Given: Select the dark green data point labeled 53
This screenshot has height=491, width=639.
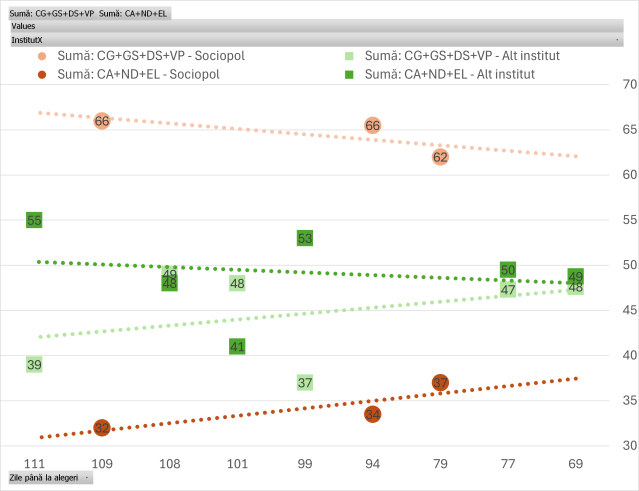Looking at the screenshot, I should (305, 238).
